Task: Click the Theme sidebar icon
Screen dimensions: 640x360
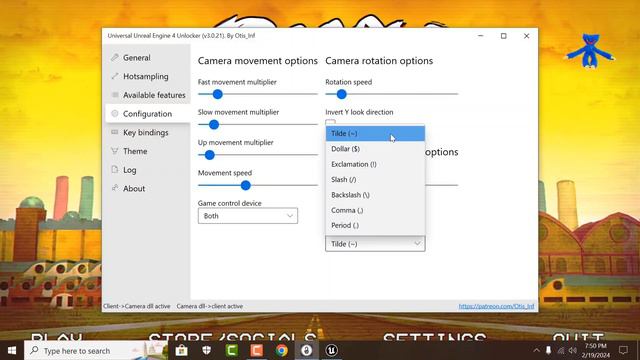Action: click(115, 151)
